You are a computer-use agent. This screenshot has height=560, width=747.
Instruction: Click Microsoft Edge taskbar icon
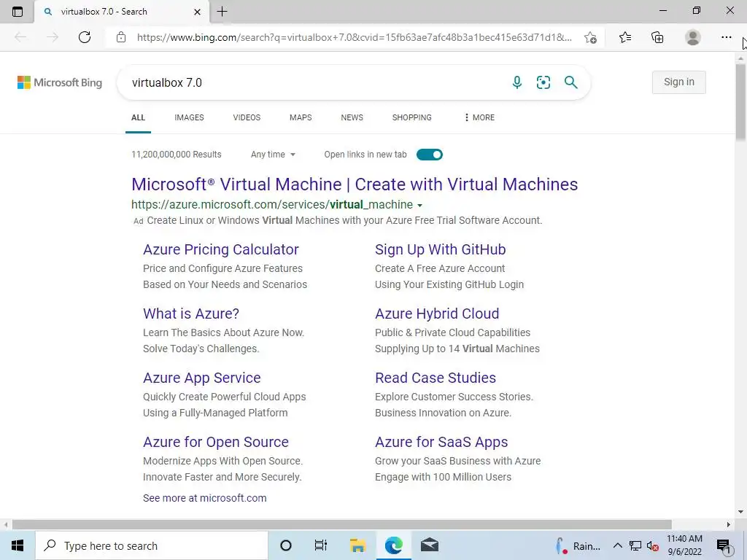[x=393, y=545]
